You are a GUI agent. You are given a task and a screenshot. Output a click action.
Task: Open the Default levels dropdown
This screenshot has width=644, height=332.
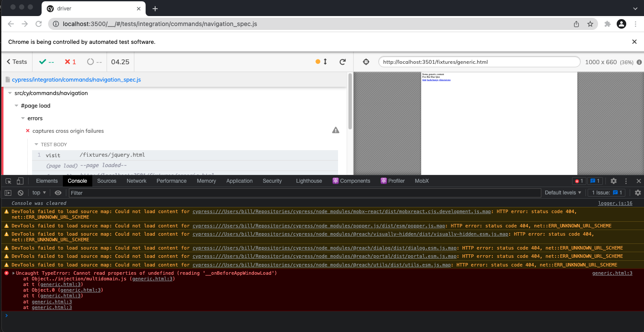(562, 192)
